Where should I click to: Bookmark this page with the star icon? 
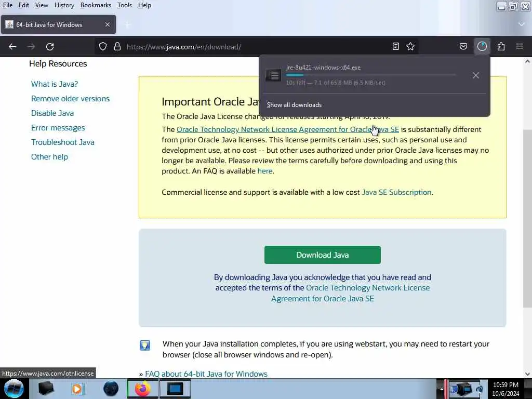410,46
